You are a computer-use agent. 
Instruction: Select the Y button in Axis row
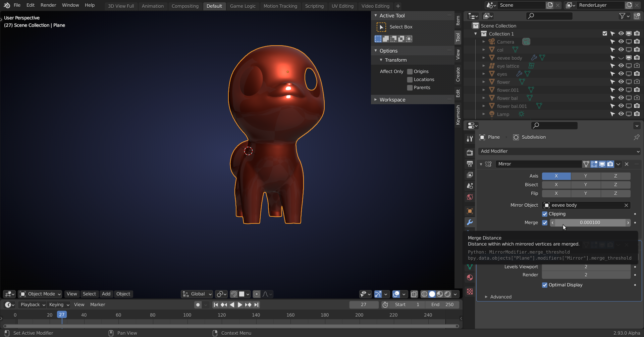pyautogui.click(x=585, y=176)
